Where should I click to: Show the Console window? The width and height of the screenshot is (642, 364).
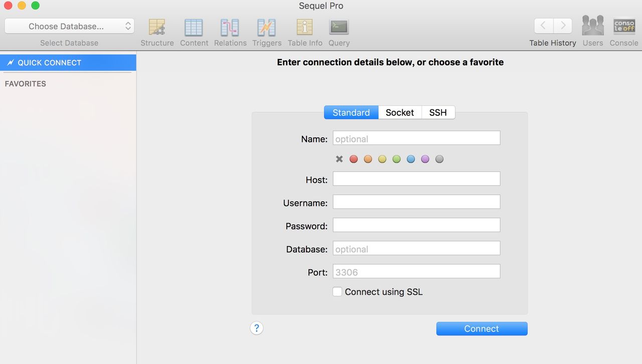pyautogui.click(x=624, y=26)
